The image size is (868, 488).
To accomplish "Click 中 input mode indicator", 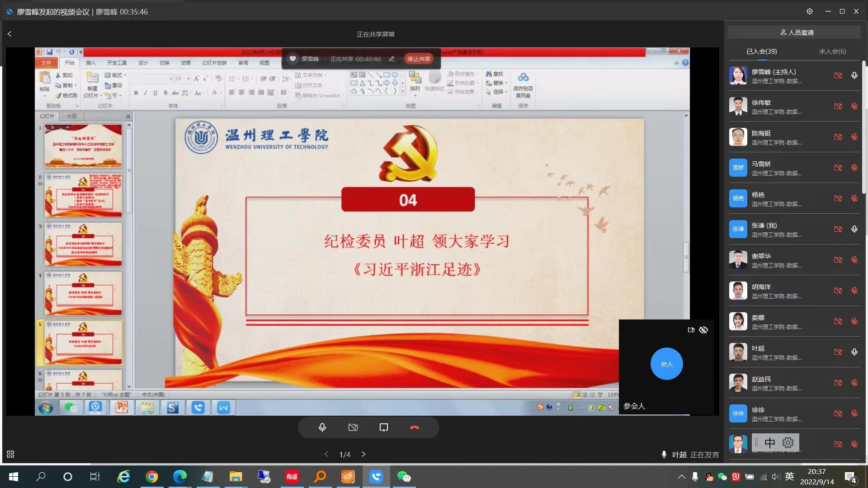I will [x=769, y=443].
